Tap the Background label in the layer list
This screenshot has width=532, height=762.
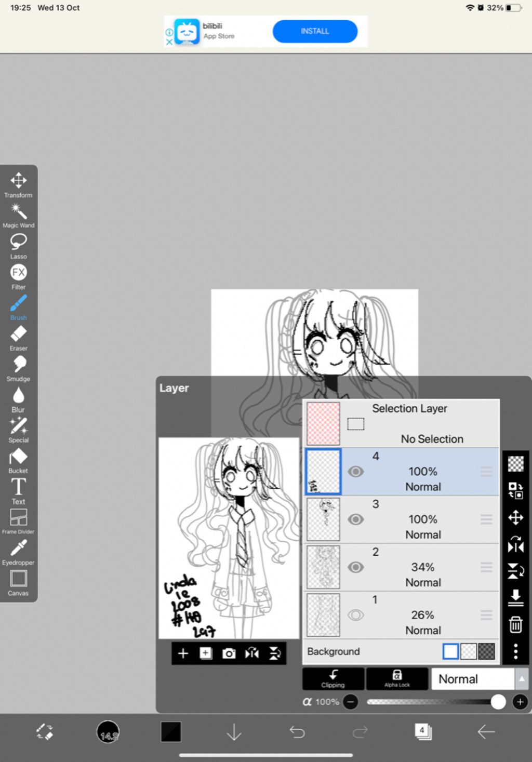pos(334,651)
